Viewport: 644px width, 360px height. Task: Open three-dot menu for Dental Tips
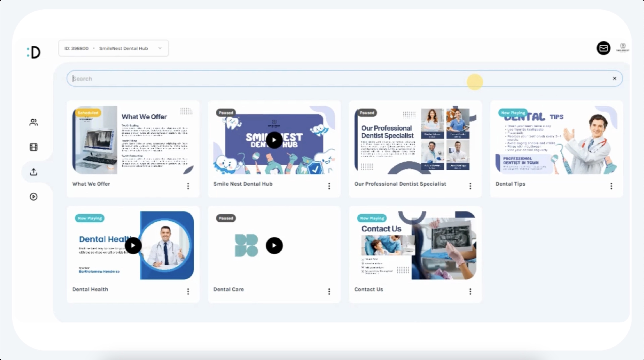tap(611, 186)
